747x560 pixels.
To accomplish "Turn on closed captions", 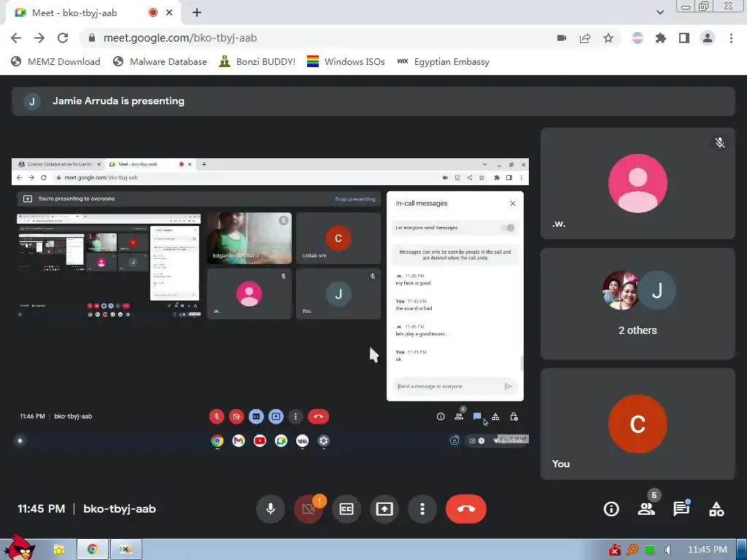I will coord(347,509).
